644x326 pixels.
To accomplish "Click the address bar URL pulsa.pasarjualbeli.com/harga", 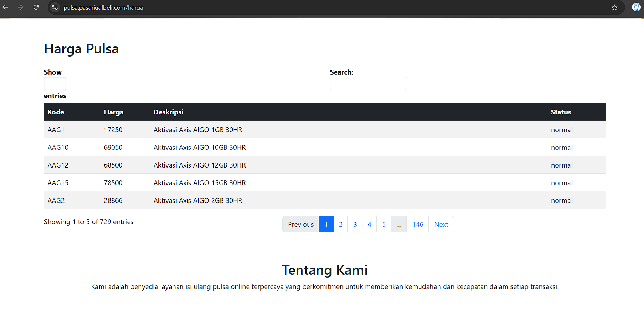I will click(x=103, y=8).
